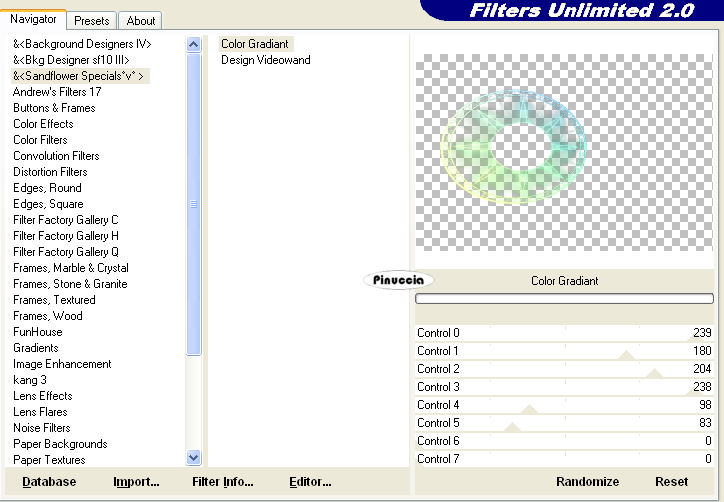This screenshot has height=502, width=724.
Task: Select Frames, Marble & Crystal
Action: [71, 268]
